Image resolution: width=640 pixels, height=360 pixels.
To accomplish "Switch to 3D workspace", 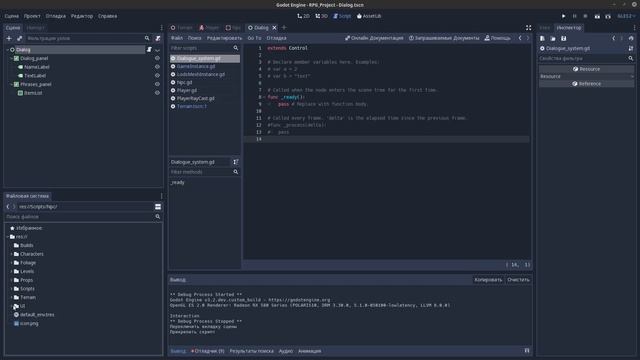I will (321, 16).
